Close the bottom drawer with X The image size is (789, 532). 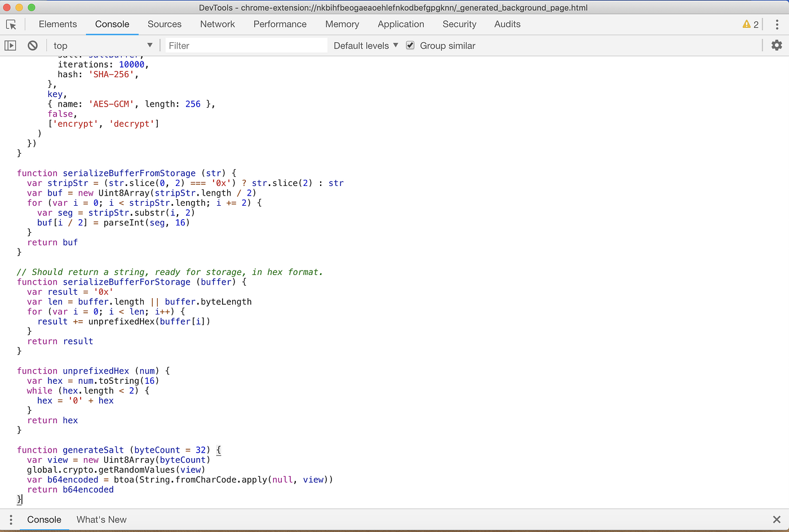777,520
